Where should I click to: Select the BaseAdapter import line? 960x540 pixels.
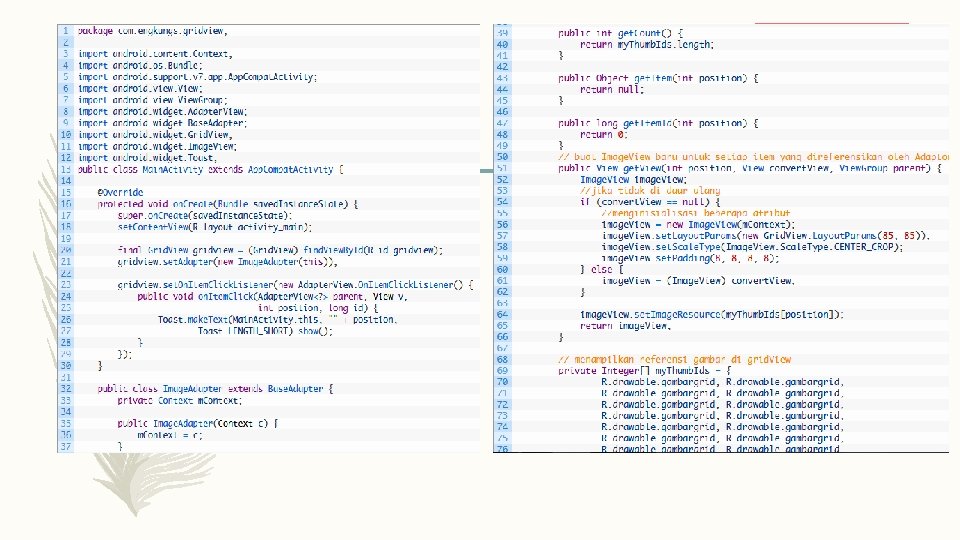(162, 123)
